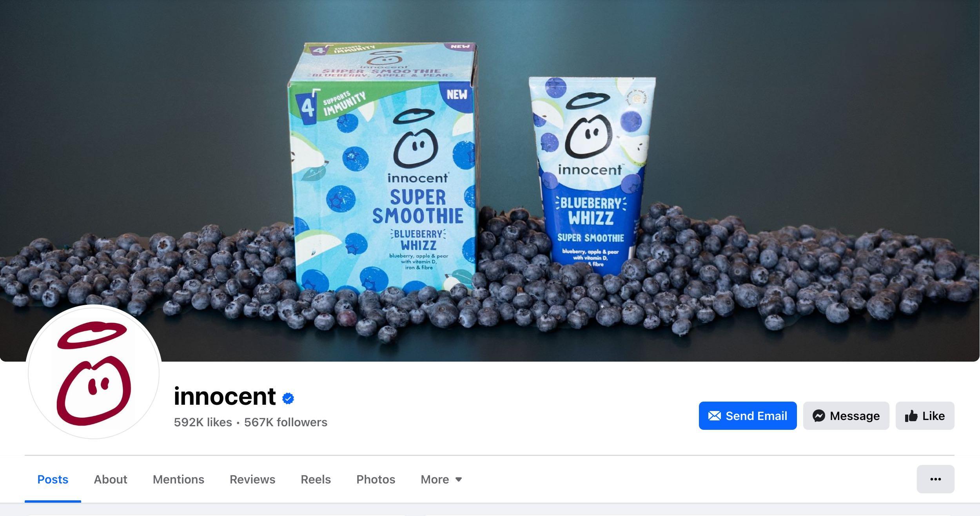This screenshot has height=516, width=980.
Task: Click the Messenger icon in Message button
Action: (x=818, y=416)
